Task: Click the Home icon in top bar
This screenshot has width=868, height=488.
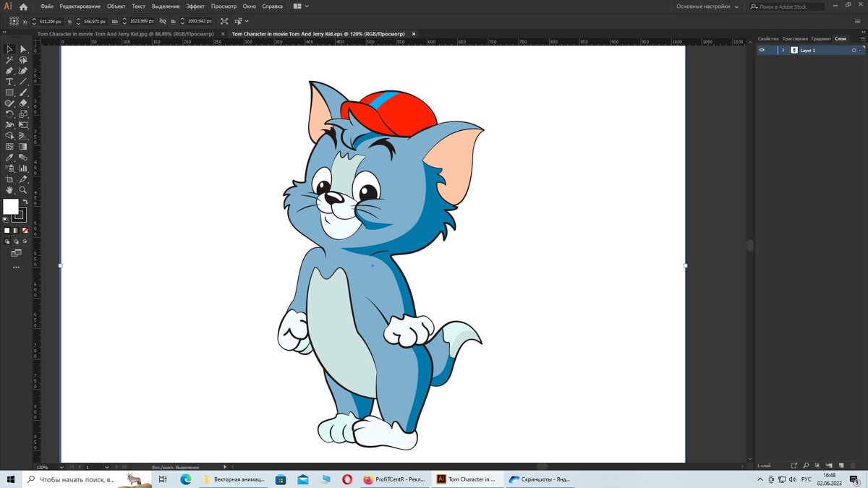Action: pos(23,7)
